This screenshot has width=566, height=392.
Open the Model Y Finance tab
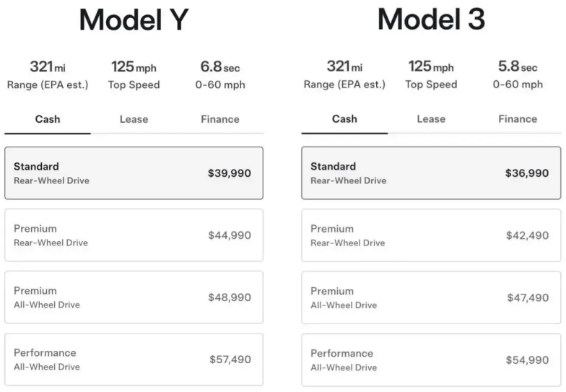click(x=220, y=119)
